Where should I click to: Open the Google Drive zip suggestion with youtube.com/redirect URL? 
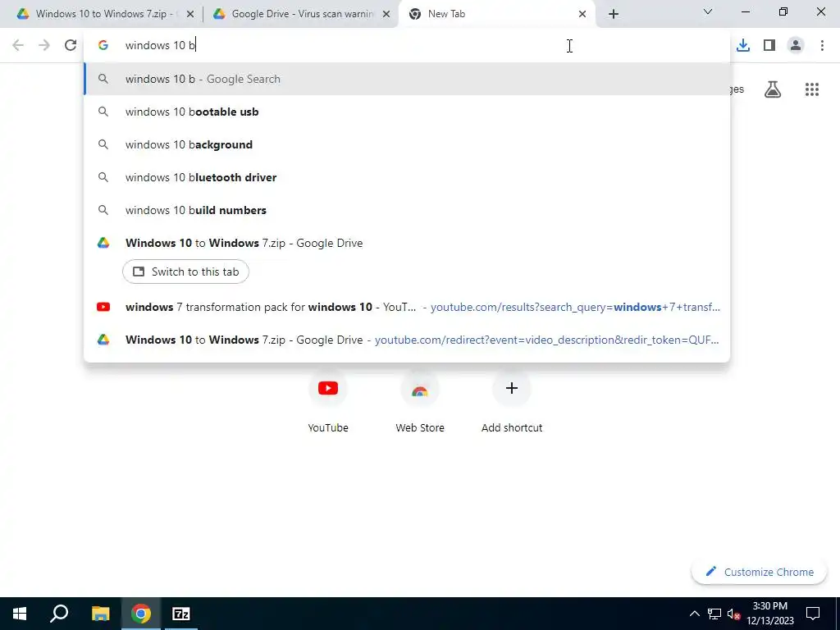click(407, 340)
